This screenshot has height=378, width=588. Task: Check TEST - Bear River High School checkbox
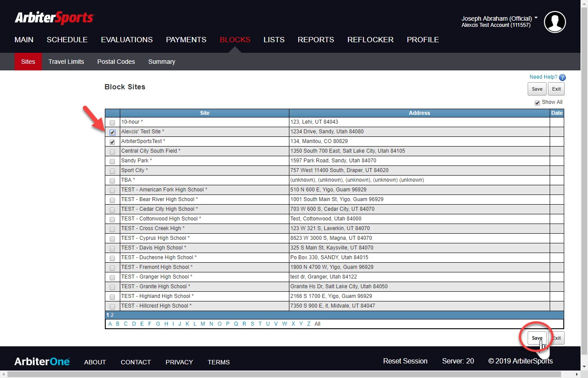(112, 200)
